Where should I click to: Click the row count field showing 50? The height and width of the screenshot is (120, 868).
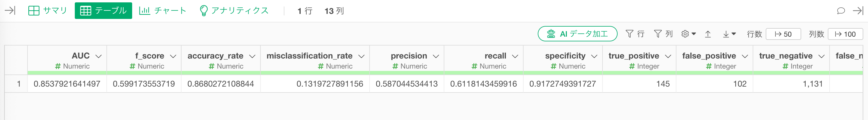coord(783,34)
